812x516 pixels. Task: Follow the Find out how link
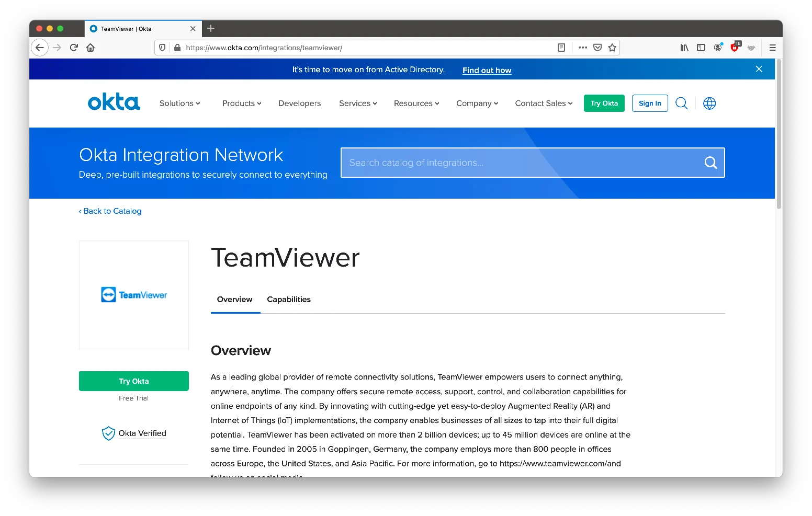click(x=487, y=70)
